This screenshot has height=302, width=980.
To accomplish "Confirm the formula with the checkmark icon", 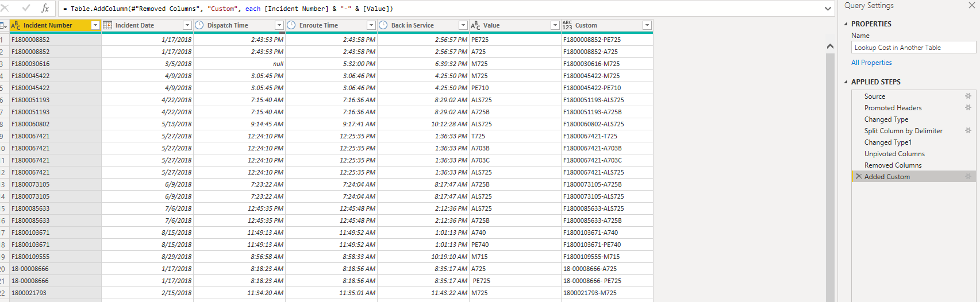I will click(26, 8).
